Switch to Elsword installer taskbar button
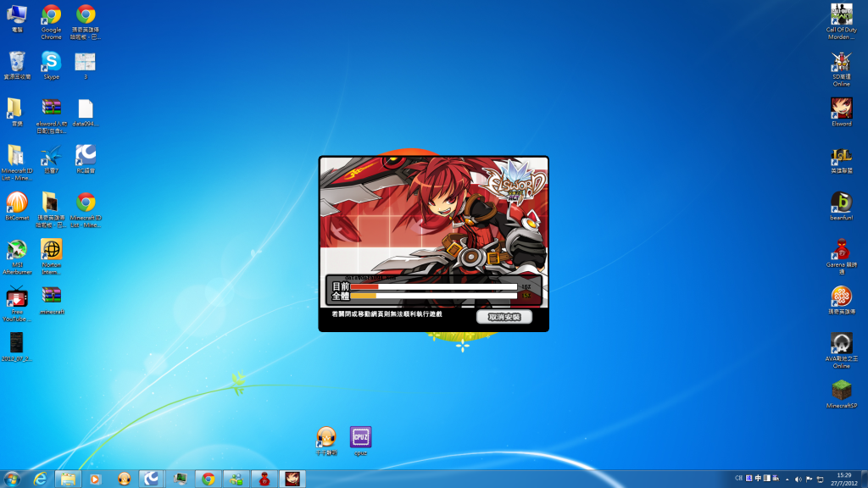Screen dimensions: 868x488 pyautogui.click(x=292, y=479)
